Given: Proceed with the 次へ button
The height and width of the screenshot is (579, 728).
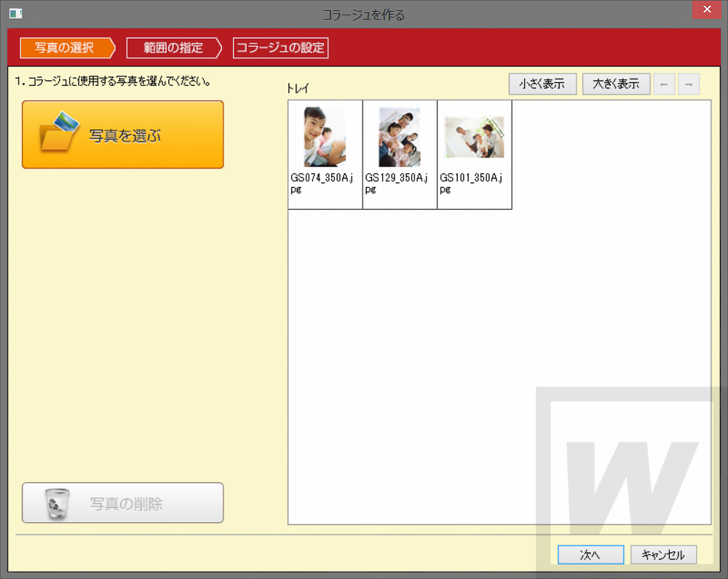Looking at the screenshot, I should coord(590,555).
